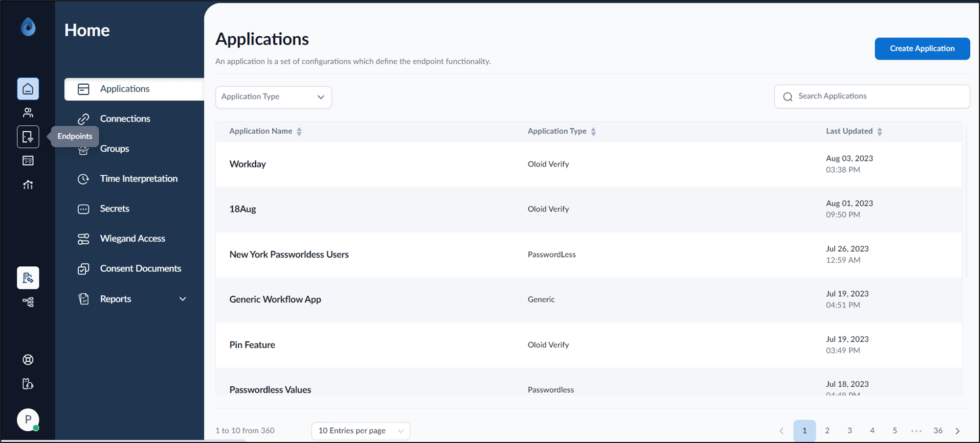This screenshot has width=980, height=443.
Task: Open Groups in the sidebar
Action: coord(114,149)
